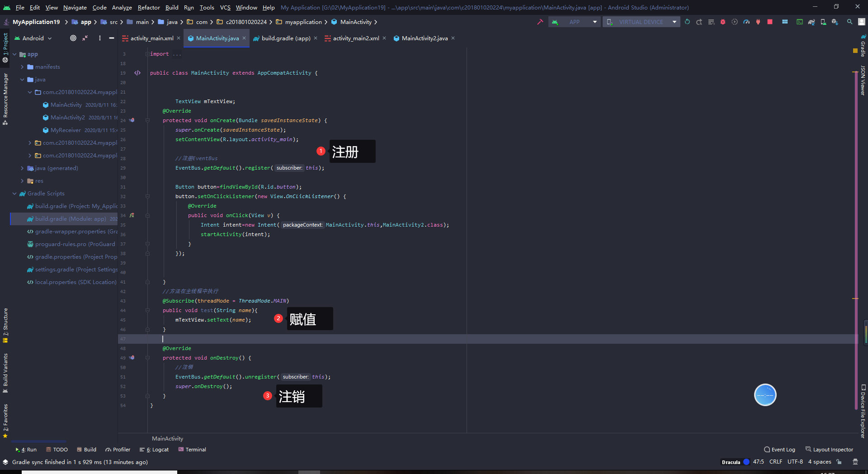868x474 pixels.
Task: Toggle the Device File Explorer window
Action: click(x=863, y=411)
